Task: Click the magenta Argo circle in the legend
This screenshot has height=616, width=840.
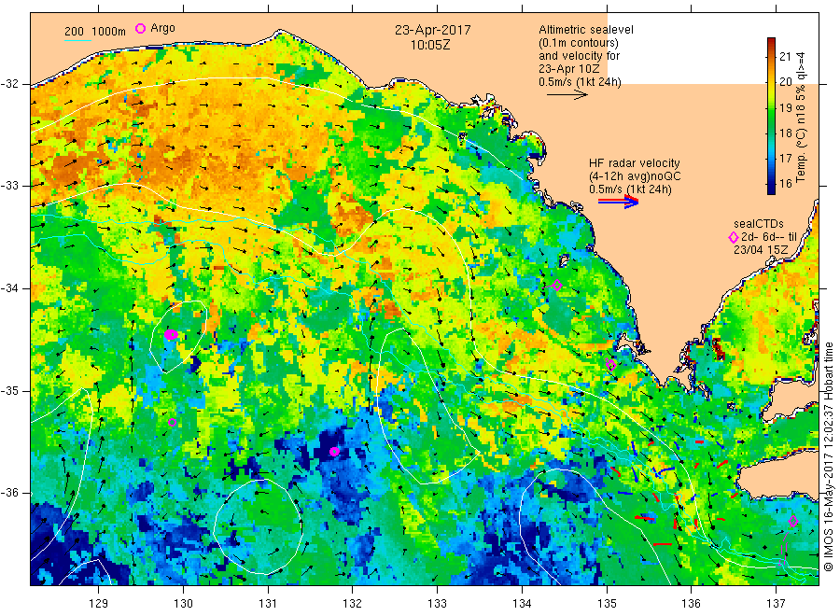Action: 140,28
